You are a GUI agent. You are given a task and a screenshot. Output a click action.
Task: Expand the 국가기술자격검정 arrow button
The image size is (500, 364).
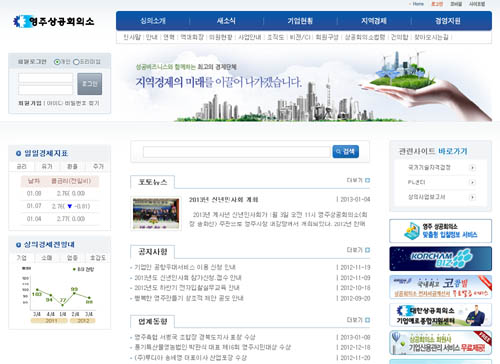tap(472, 168)
